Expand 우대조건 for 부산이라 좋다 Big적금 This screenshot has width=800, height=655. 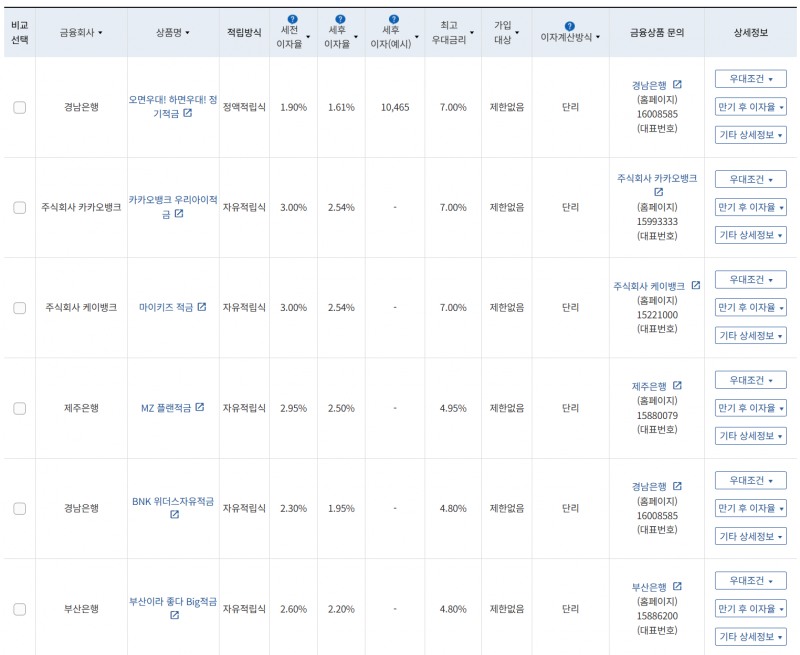pos(751,581)
